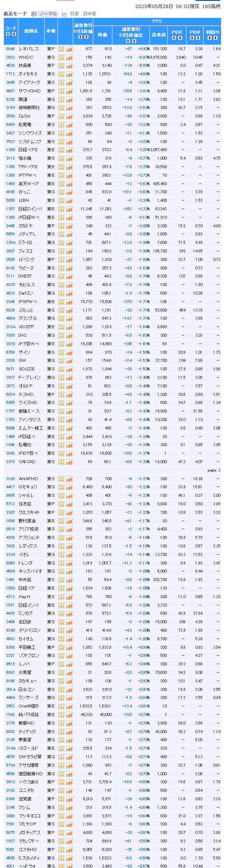Sort PER column ascending

click(x=175, y=38)
